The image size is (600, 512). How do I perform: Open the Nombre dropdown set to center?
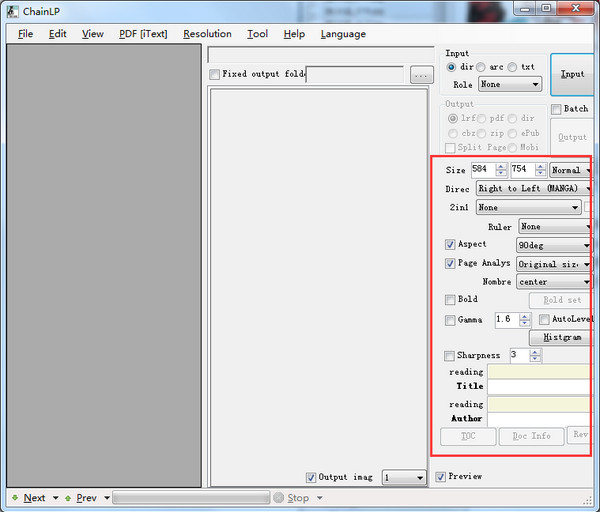[x=553, y=282]
